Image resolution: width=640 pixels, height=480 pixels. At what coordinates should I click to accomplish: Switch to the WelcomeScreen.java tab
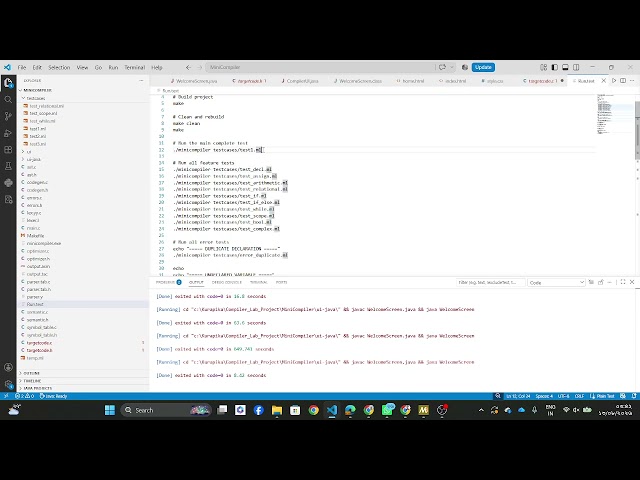tap(194, 81)
